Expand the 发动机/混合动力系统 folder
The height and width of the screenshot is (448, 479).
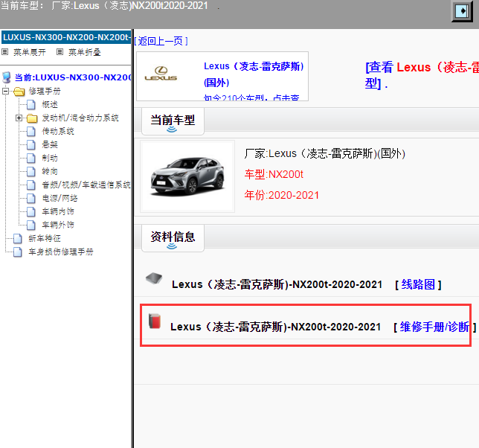pos(19,118)
